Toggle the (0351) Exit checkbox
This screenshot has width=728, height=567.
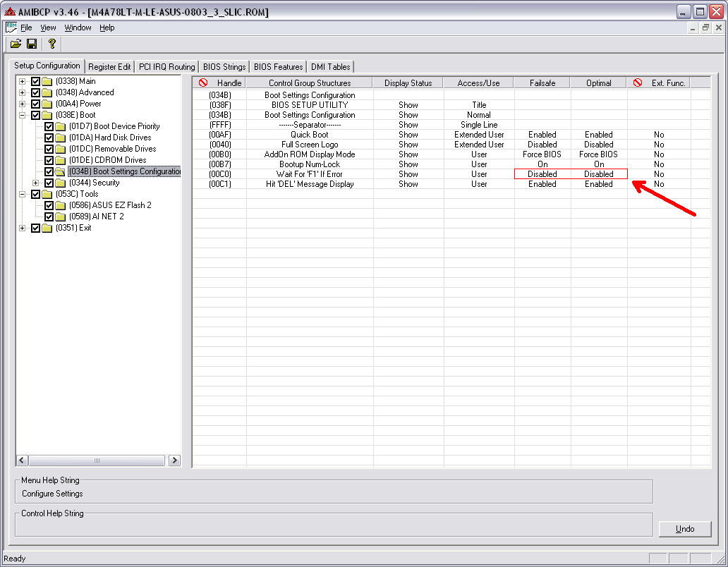click(x=35, y=228)
